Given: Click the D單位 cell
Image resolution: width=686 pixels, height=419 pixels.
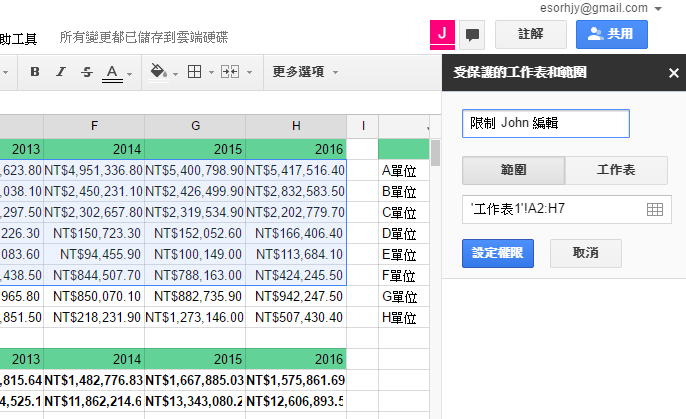Looking at the screenshot, I should 404,234.
